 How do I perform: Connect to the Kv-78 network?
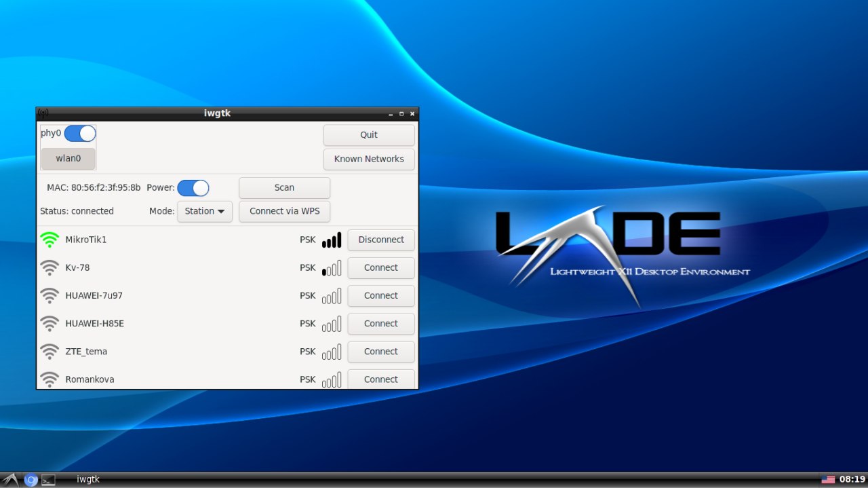click(381, 268)
